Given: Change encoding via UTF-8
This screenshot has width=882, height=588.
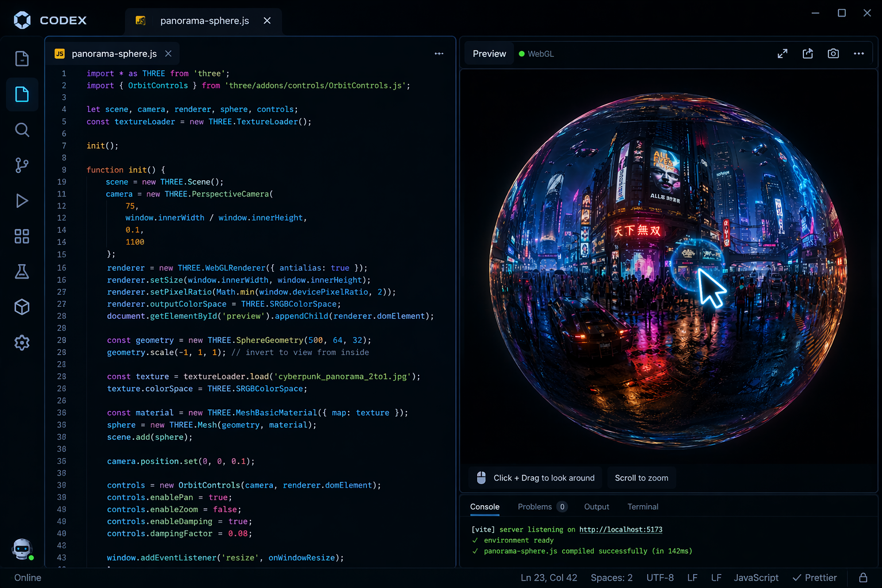Looking at the screenshot, I should [660, 578].
